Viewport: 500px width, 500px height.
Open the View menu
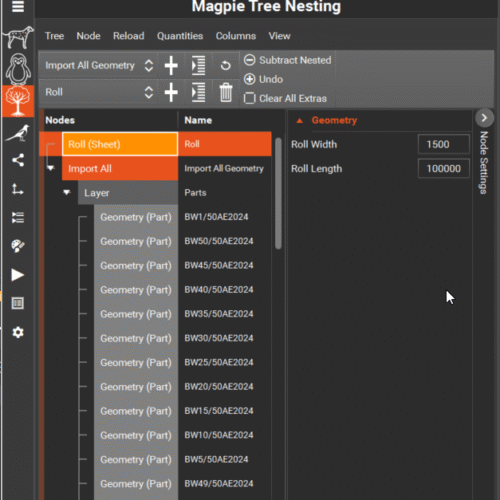tap(279, 36)
